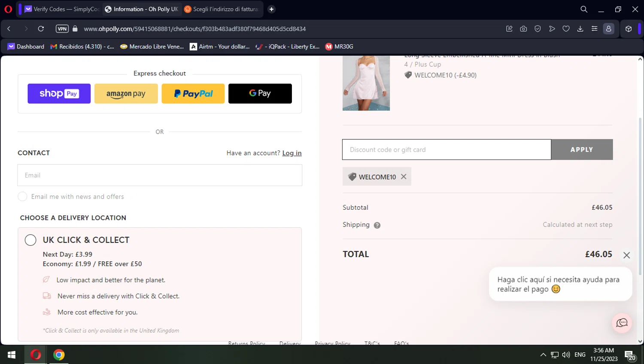Open the Delivery footer link
Screen dimensions: 644x364
(x=290, y=343)
